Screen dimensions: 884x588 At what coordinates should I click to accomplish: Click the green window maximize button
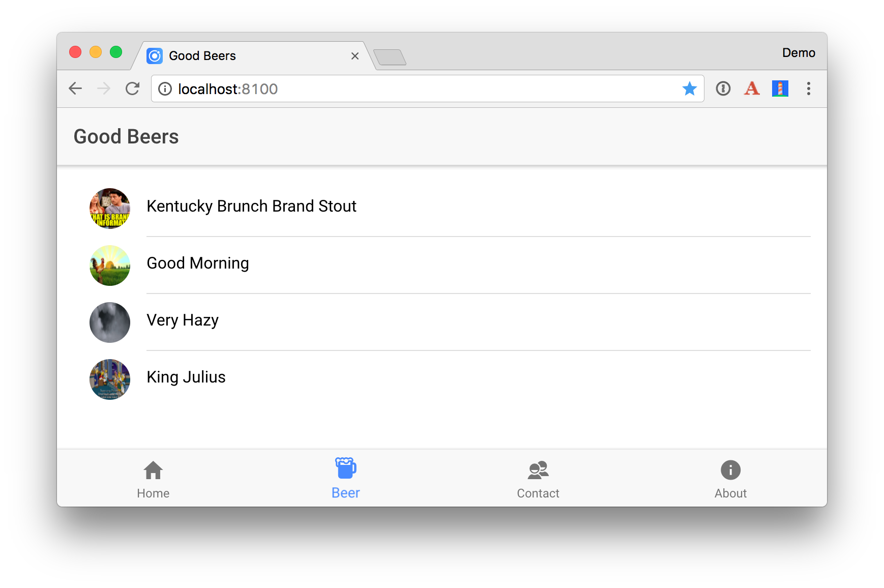click(x=116, y=52)
